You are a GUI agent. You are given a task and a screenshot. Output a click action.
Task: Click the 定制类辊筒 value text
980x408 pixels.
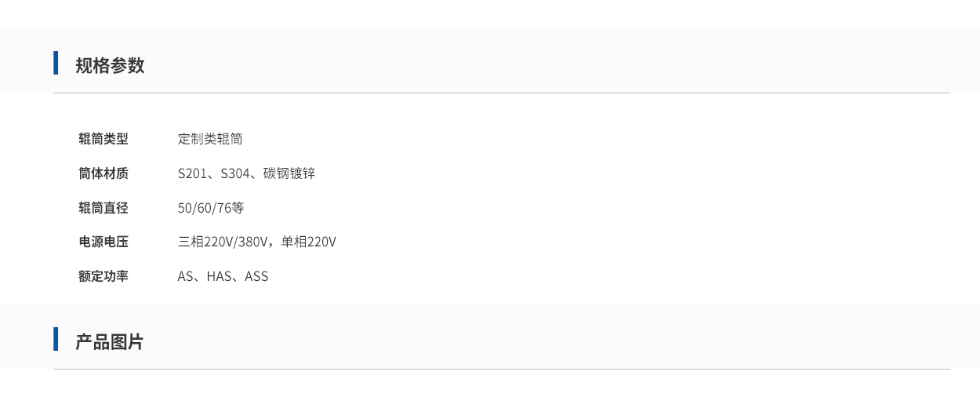pyautogui.click(x=210, y=139)
